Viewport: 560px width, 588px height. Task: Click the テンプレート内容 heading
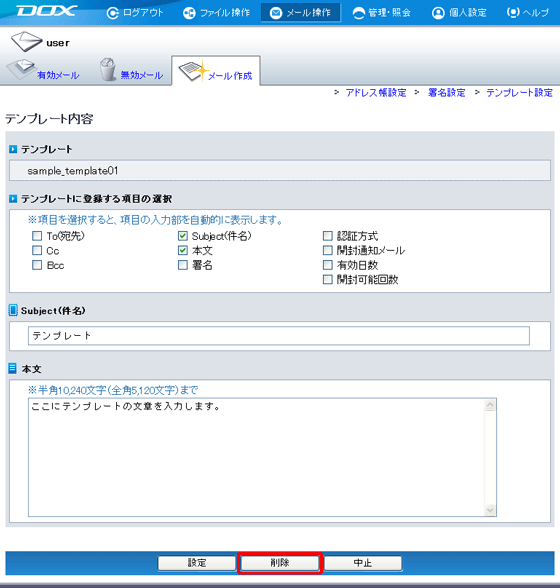[x=49, y=119]
